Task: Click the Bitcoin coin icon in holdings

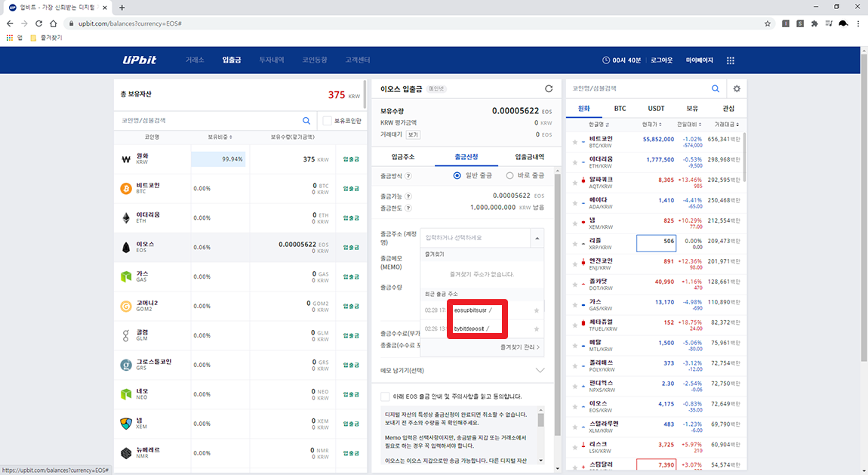Action: [126, 189]
